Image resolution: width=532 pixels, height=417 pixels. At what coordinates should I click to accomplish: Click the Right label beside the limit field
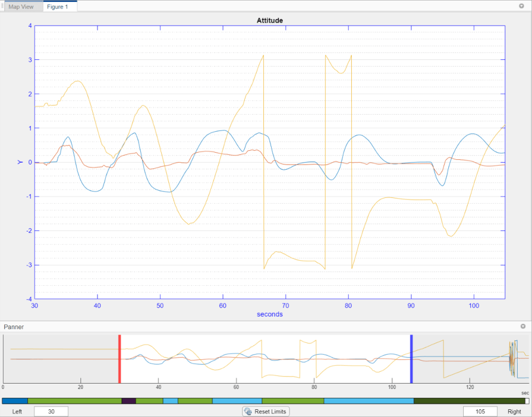(514, 411)
